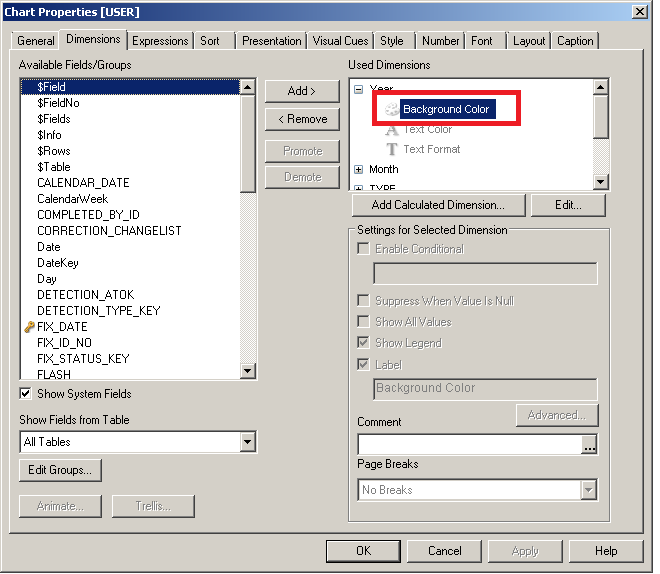Open the Number tab
The width and height of the screenshot is (660, 574).
point(440,41)
